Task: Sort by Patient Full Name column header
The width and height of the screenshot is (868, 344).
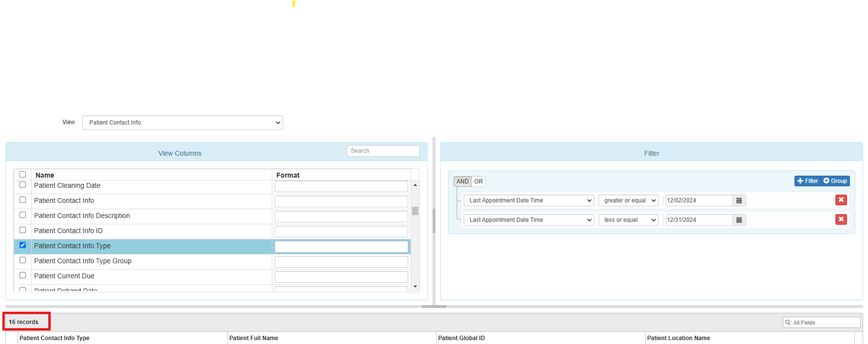Action: (x=332, y=338)
